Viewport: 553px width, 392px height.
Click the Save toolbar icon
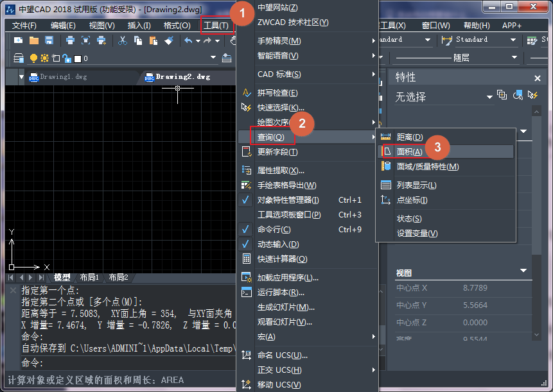pyautogui.click(x=49, y=40)
